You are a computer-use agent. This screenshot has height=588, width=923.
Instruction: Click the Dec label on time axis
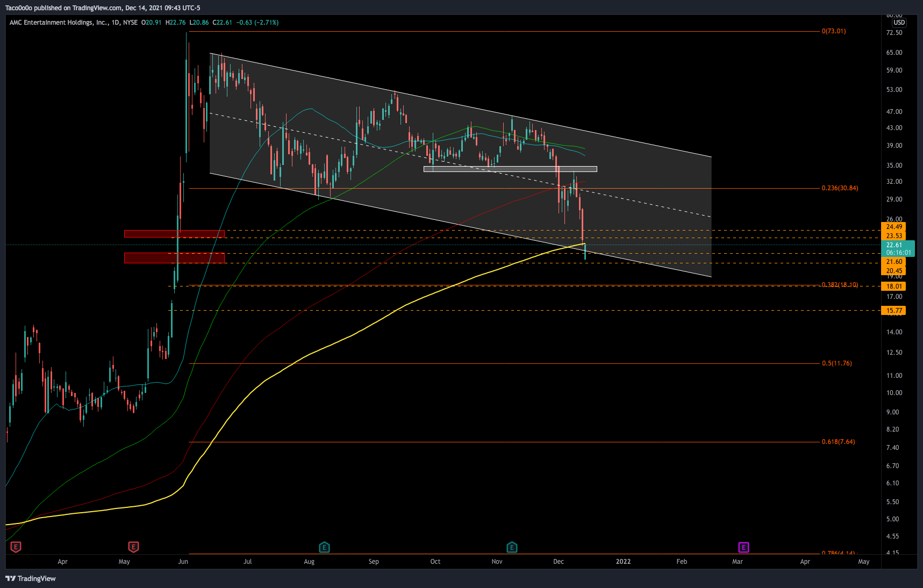[x=559, y=562]
